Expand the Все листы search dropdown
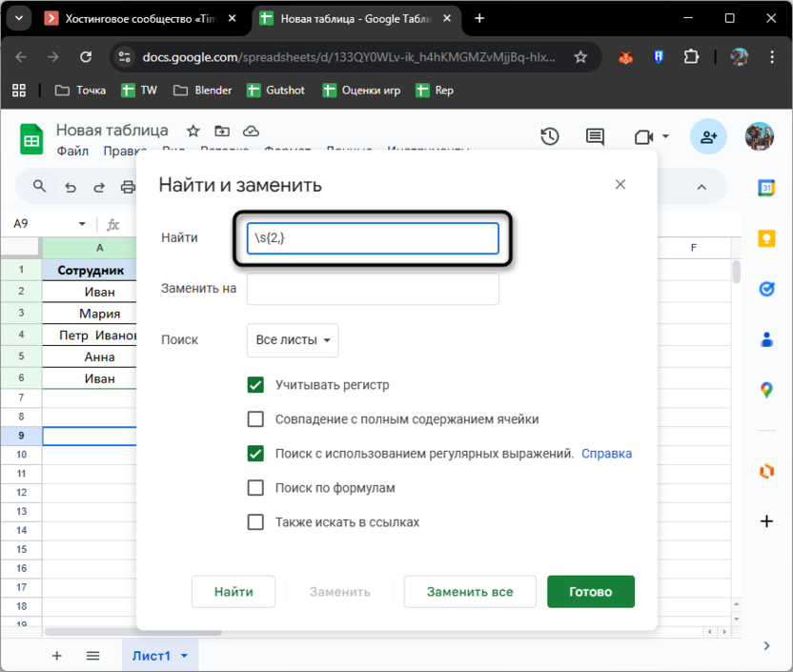This screenshot has width=793, height=672. [x=292, y=340]
